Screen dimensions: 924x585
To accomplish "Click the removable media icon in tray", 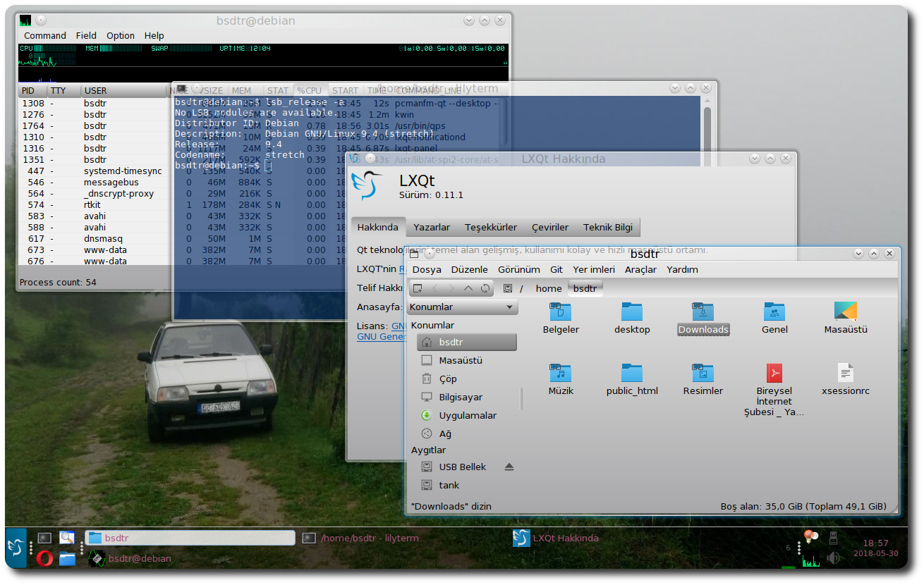I will pos(833,538).
